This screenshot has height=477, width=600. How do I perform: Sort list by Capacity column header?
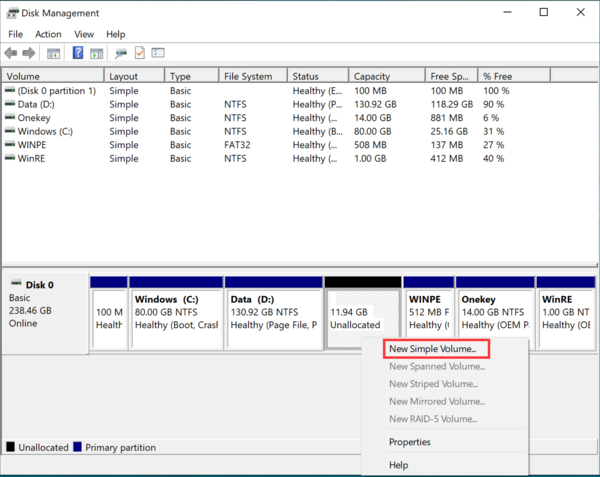point(371,76)
